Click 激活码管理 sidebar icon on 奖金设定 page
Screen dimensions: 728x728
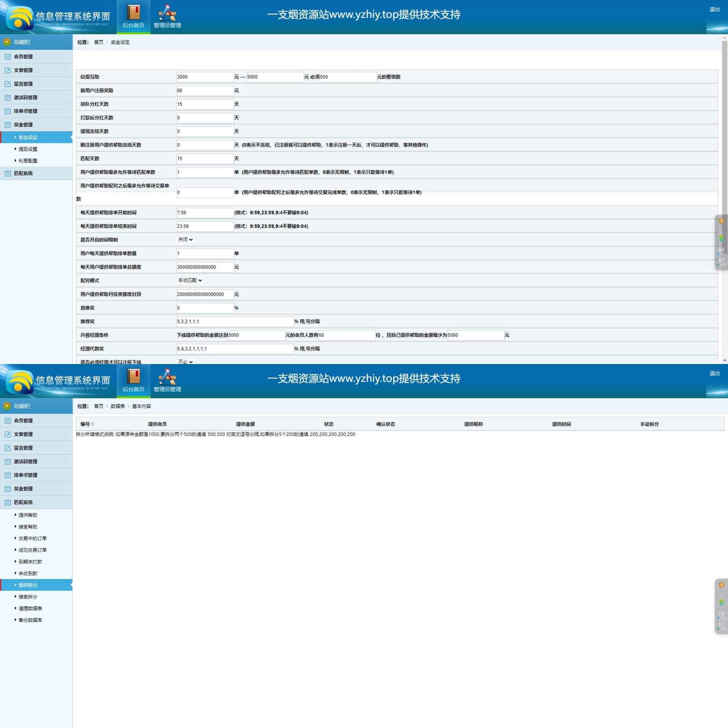(x=8, y=97)
